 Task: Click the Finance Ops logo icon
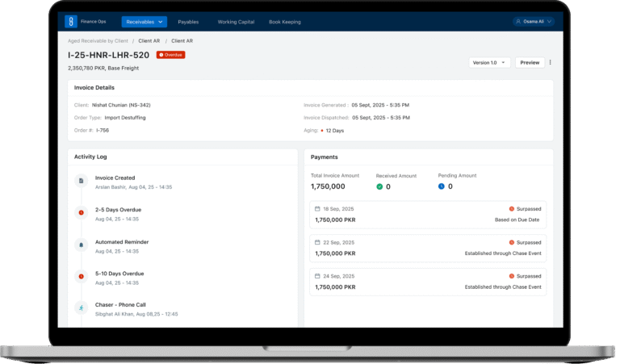click(x=71, y=22)
